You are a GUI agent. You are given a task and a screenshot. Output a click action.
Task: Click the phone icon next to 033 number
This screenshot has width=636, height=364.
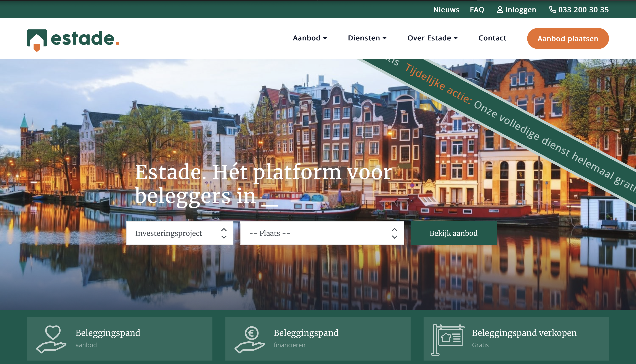click(552, 10)
